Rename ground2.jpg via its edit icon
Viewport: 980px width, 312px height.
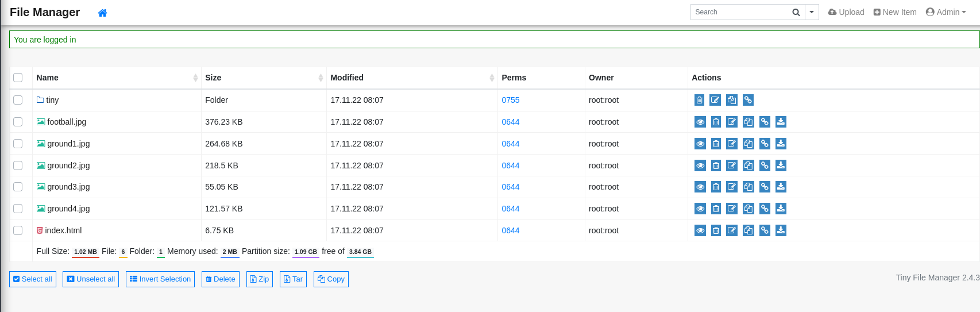coord(732,165)
